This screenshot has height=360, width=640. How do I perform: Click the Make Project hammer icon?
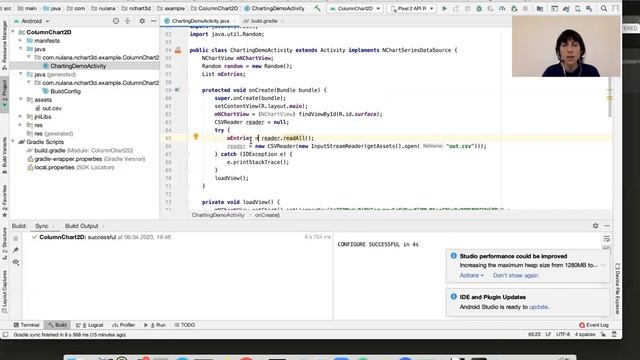317,8
